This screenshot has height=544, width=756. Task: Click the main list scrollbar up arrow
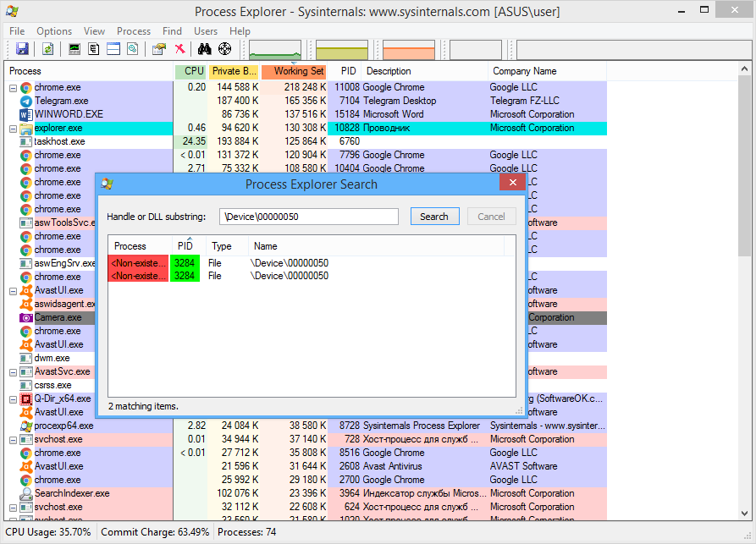tap(744, 69)
